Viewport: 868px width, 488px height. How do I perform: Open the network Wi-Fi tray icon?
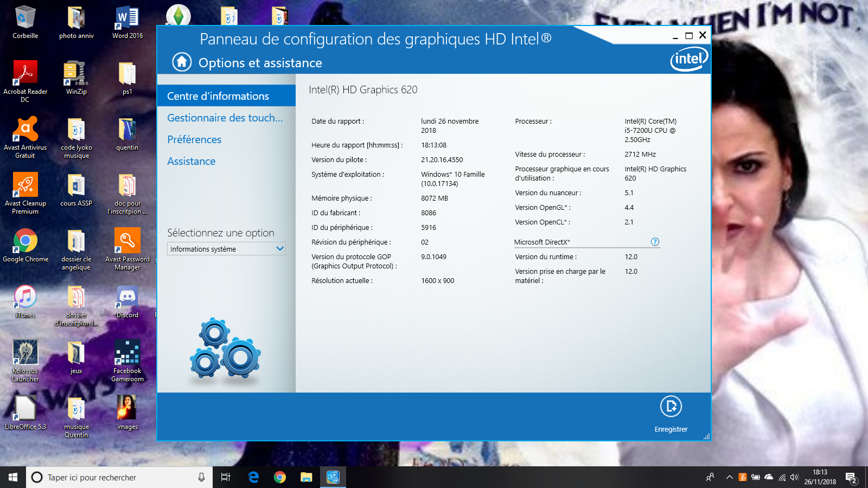point(782,477)
